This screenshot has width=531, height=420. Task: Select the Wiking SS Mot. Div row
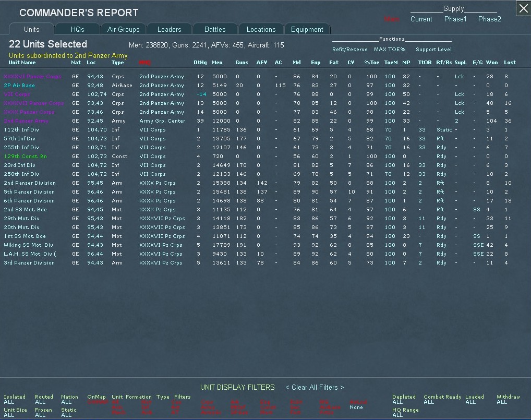[x=28, y=245]
